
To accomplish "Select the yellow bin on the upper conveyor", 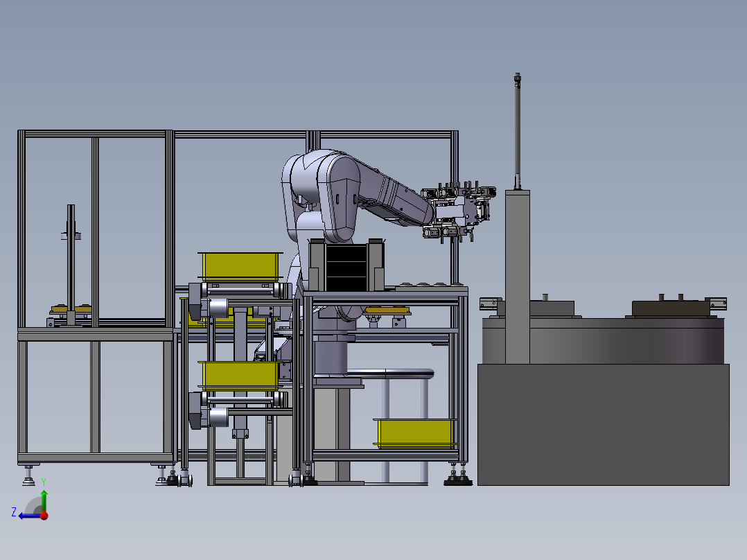I will tap(240, 266).
